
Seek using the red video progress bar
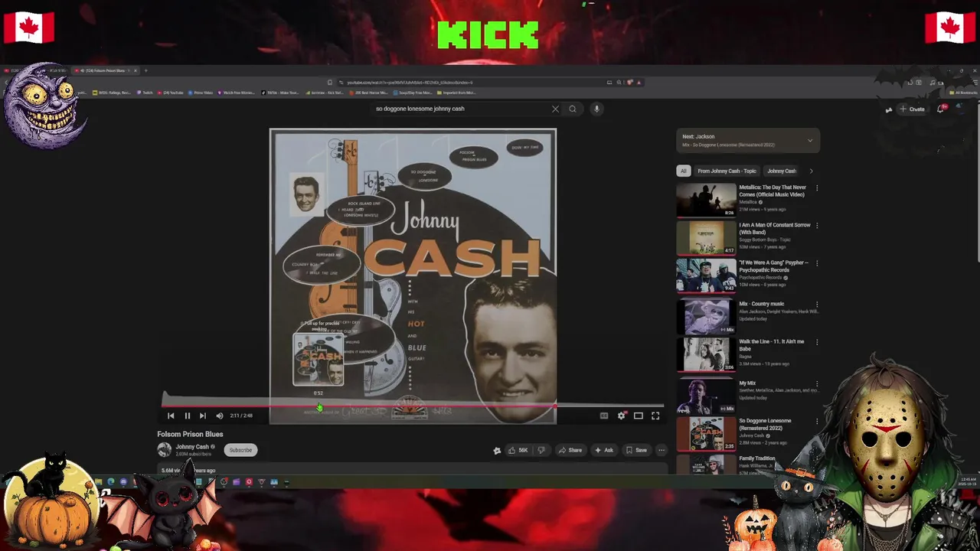point(413,406)
